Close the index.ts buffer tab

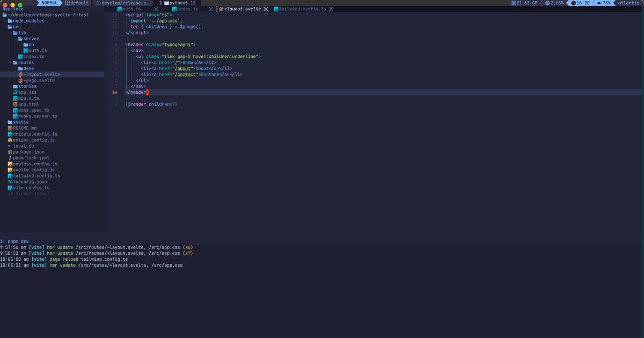point(211,9)
